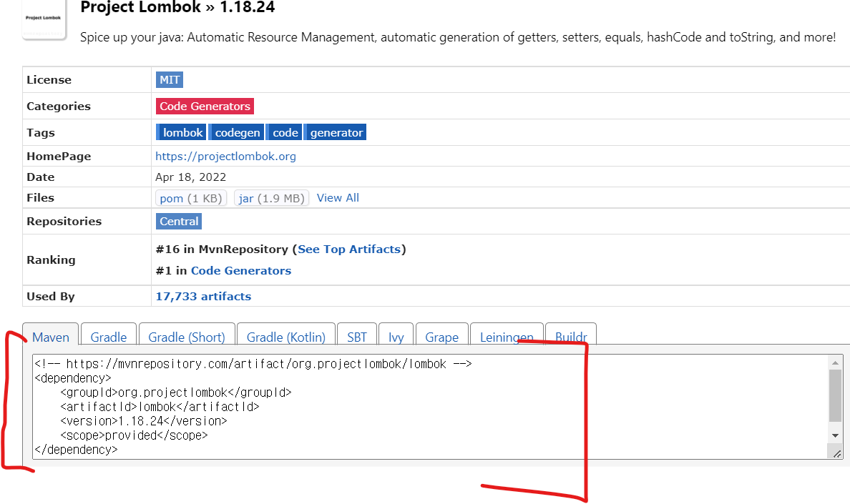This screenshot has height=504, width=850.
Task: Click the Ranking row label
Action: coord(51,260)
